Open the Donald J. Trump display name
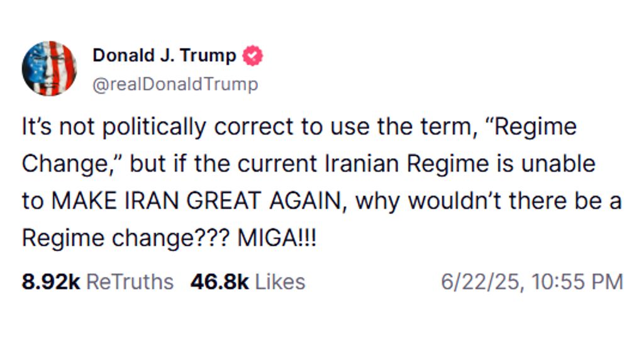 point(164,55)
